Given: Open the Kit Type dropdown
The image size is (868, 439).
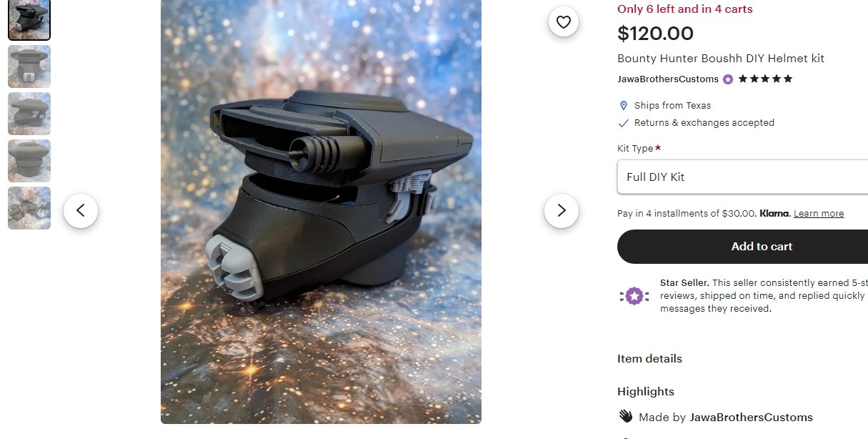Looking at the screenshot, I should (x=742, y=177).
